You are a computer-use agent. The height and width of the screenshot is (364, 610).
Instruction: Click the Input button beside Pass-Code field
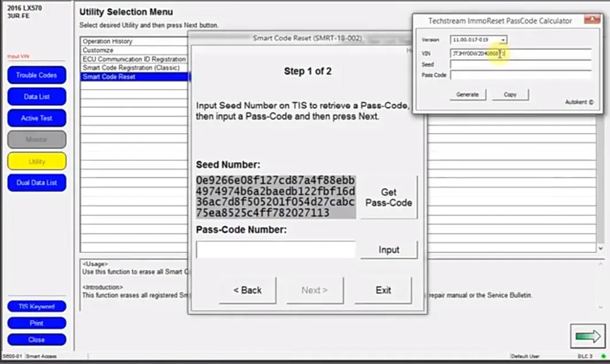coord(389,250)
